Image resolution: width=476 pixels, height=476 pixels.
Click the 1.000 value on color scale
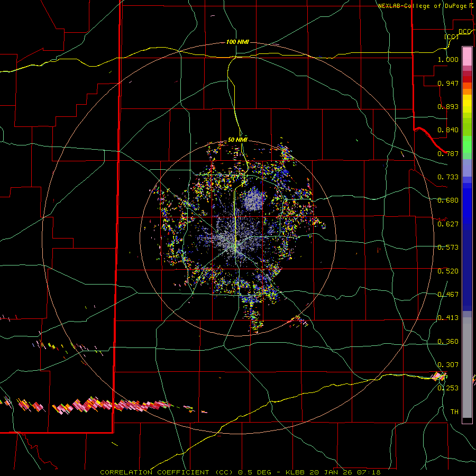(448, 59)
